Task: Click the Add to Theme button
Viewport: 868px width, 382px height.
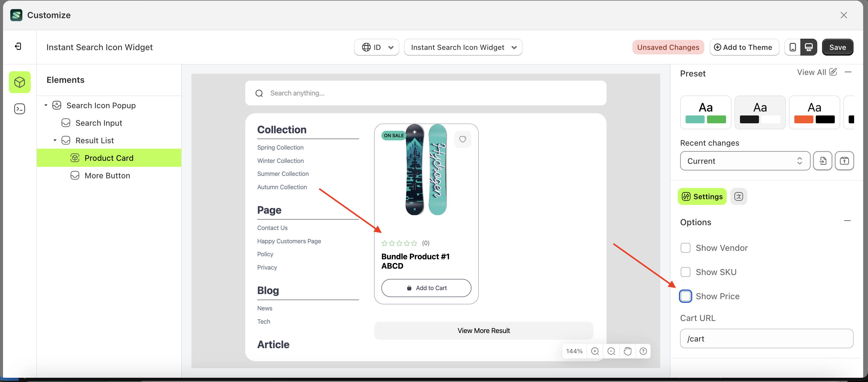Action: pos(744,47)
